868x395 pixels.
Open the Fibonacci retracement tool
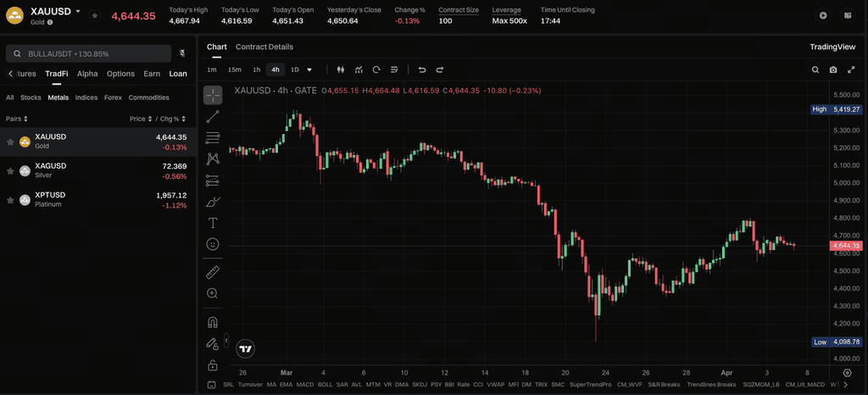coord(213,138)
